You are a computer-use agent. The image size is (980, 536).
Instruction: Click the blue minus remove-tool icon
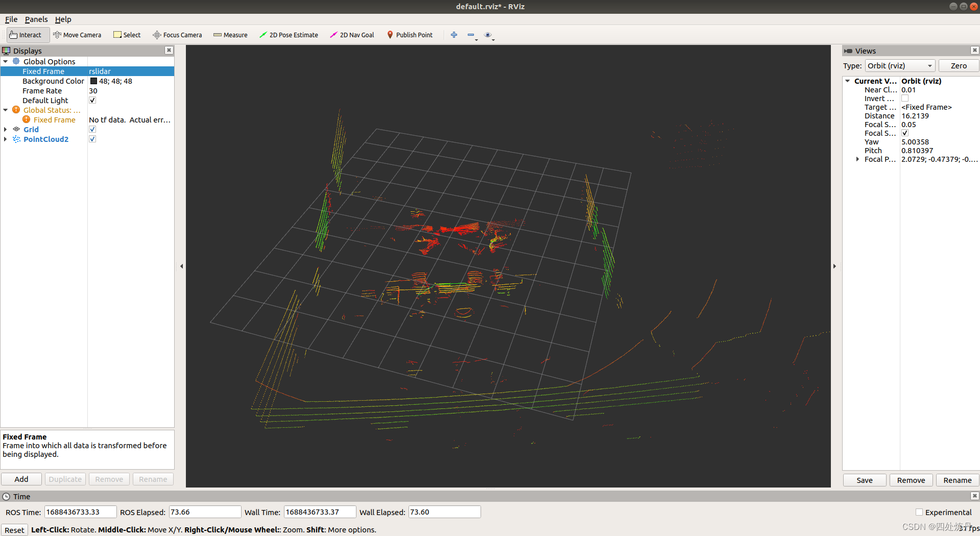pos(471,35)
